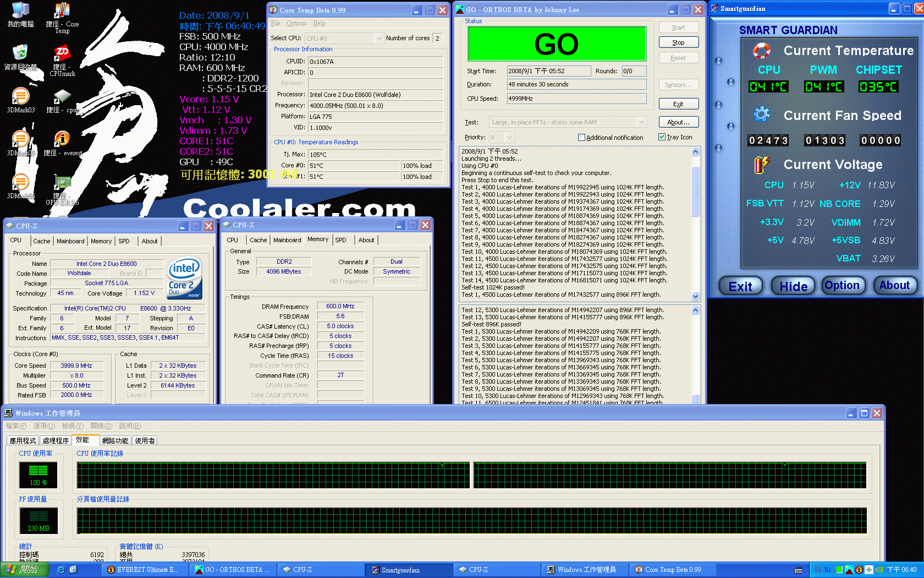Open the Options menu in Core Temp

296,23
